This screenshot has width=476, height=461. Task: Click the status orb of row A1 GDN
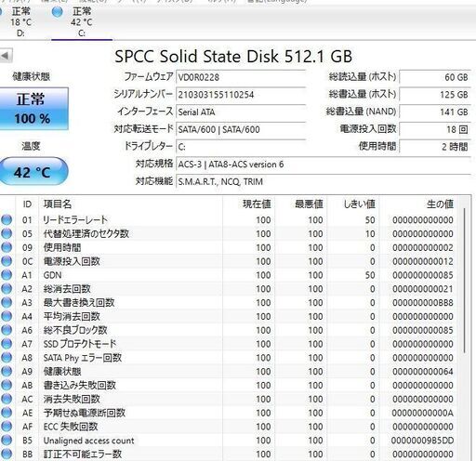[7, 275]
